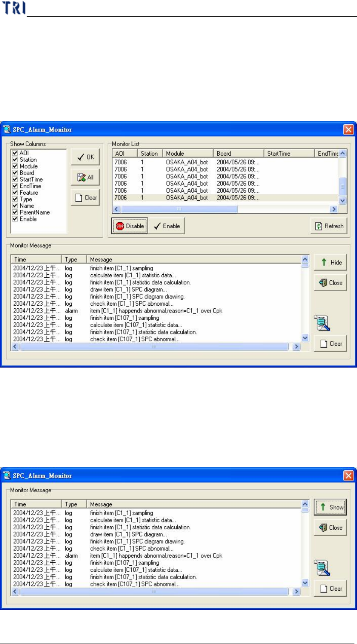
Task: Refresh the Monitor List
Action: tap(329, 226)
